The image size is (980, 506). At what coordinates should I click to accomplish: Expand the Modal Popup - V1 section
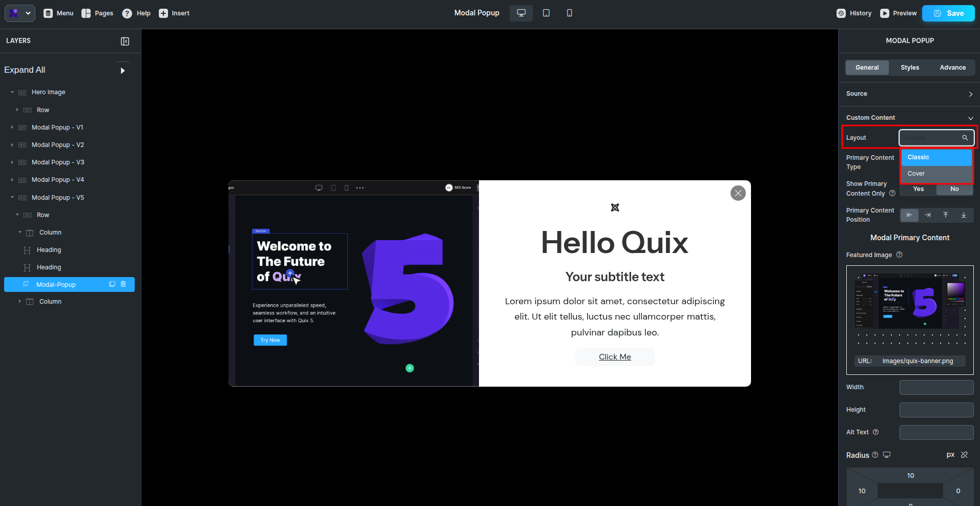tap(12, 127)
